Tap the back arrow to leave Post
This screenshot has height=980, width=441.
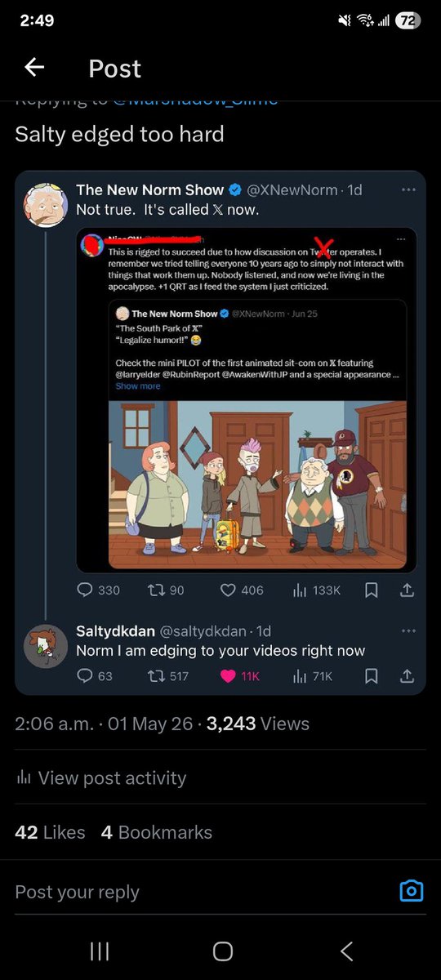point(34,68)
